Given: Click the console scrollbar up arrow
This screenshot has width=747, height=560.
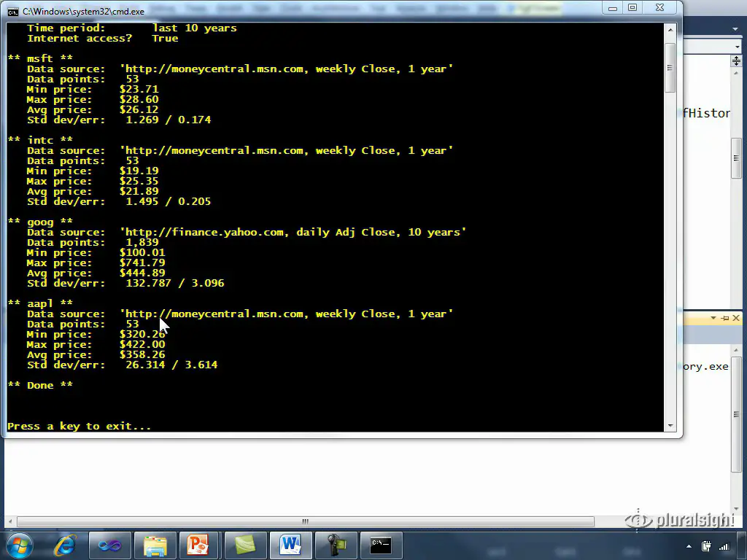Looking at the screenshot, I should pos(670,30).
